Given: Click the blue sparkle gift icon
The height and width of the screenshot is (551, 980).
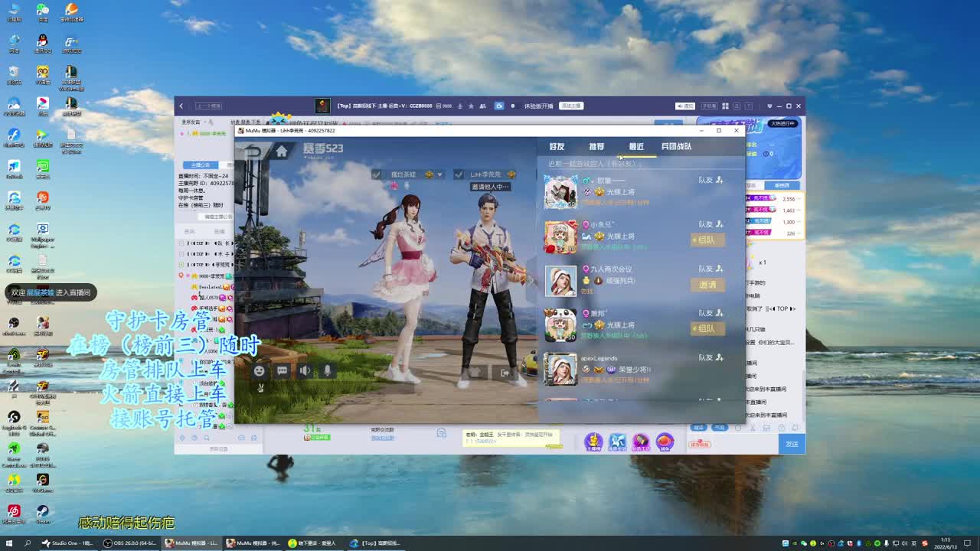Looking at the screenshot, I should (x=617, y=442).
